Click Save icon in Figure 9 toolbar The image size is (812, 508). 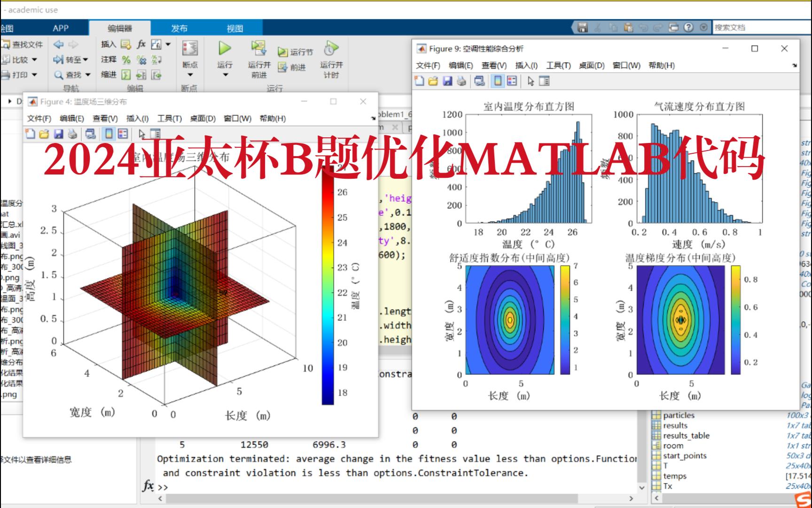coord(447,81)
